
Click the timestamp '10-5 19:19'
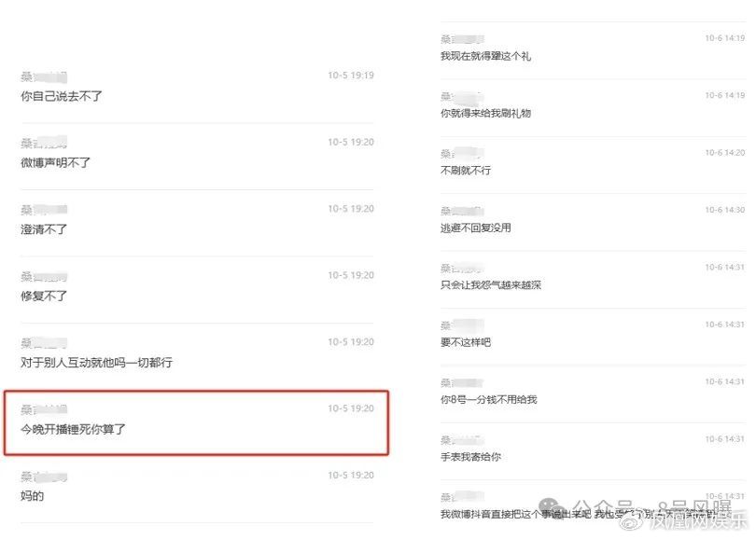tap(351, 76)
